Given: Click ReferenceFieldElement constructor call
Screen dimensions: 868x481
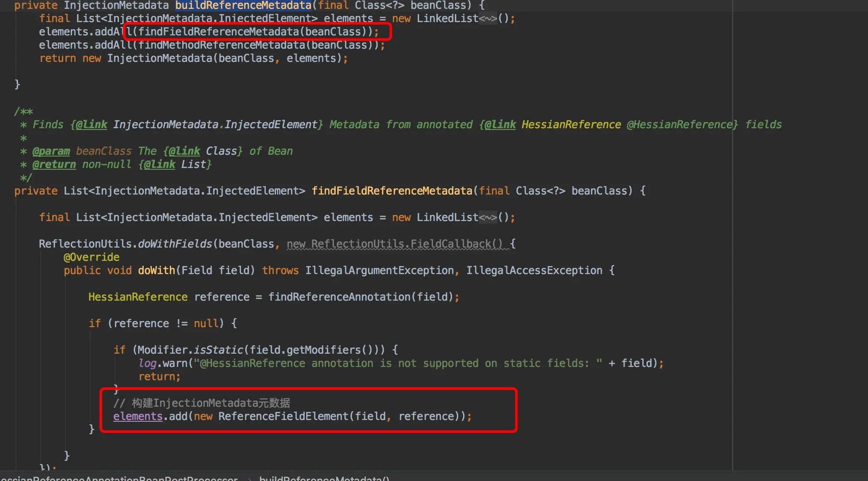Looking at the screenshot, I should 283,416.
